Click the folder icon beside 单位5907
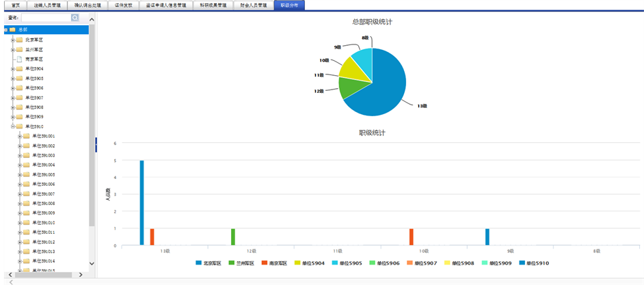 [19, 98]
